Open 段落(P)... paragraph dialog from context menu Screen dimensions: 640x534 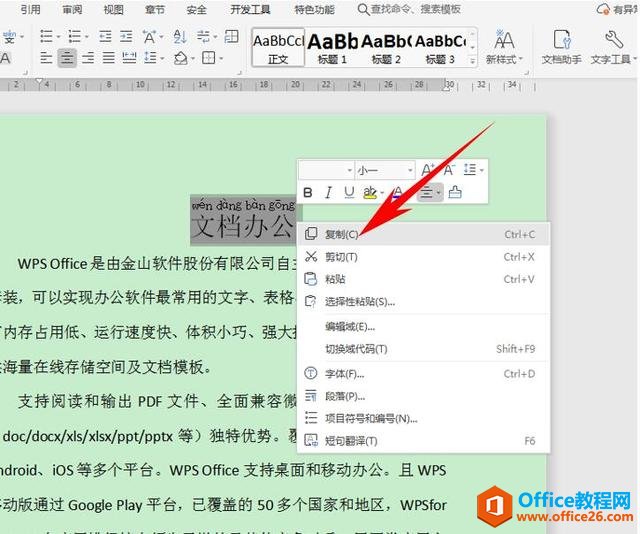pyautogui.click(x=424, y=396)
